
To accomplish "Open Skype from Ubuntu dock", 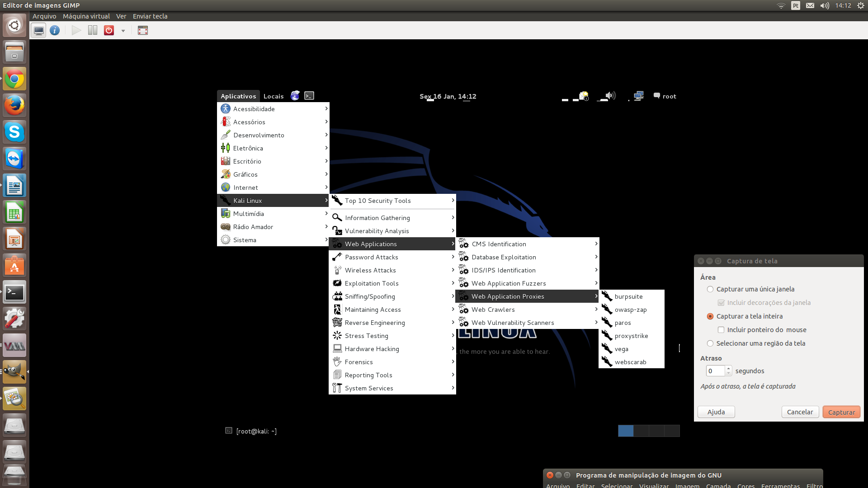I will [14, 132].
